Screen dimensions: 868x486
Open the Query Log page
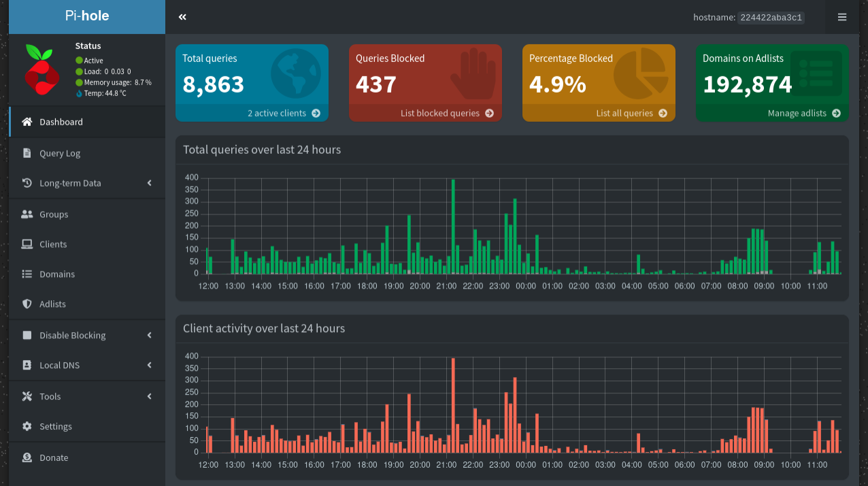click(x=59, y=153)
